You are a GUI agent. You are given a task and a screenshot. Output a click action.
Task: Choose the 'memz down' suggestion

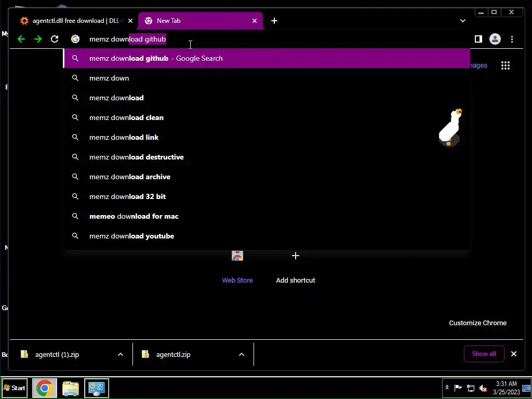(267, 78)
